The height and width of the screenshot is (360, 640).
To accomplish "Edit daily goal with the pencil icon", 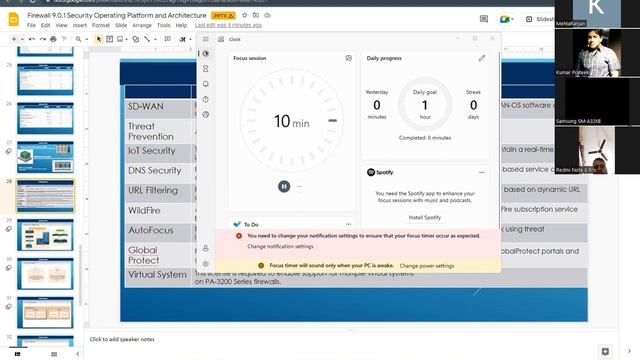I will 482,58.
